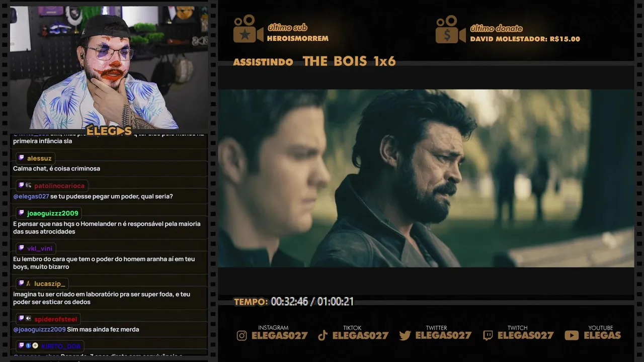Click the ELEGAS027 Twitch handle
644x362 pixels.
(x=525, y=336)
